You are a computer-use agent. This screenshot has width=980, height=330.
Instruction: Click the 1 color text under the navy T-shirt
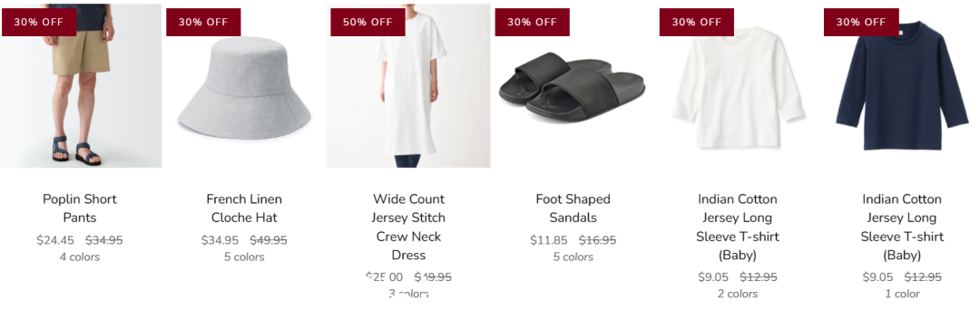click(x=902, y=294)
